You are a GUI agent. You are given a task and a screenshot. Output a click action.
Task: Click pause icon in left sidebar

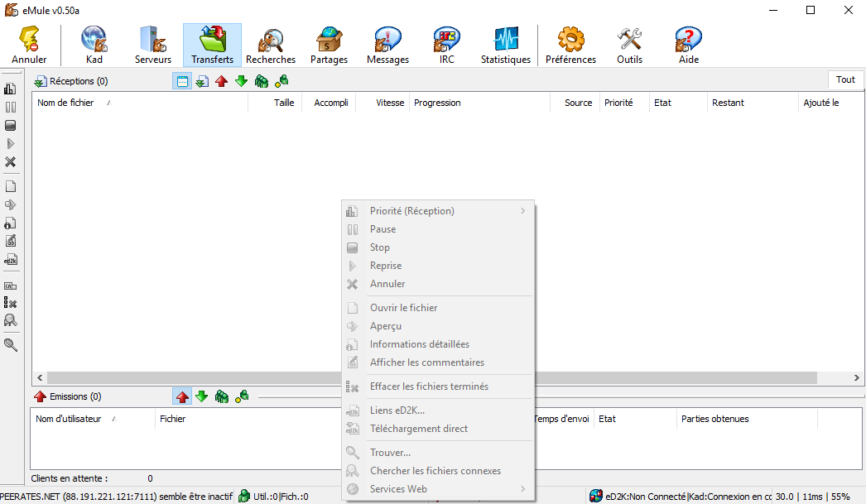coord(10,107)
